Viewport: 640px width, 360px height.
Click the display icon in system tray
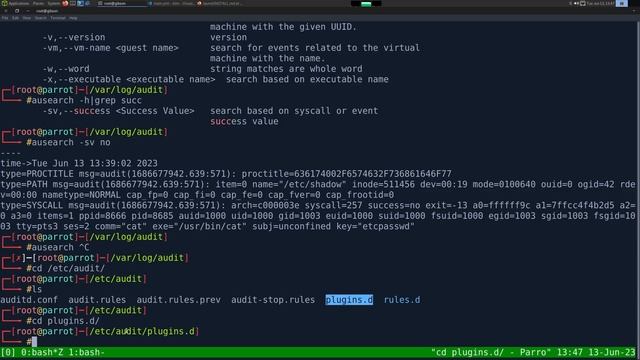tap(583, 3)
